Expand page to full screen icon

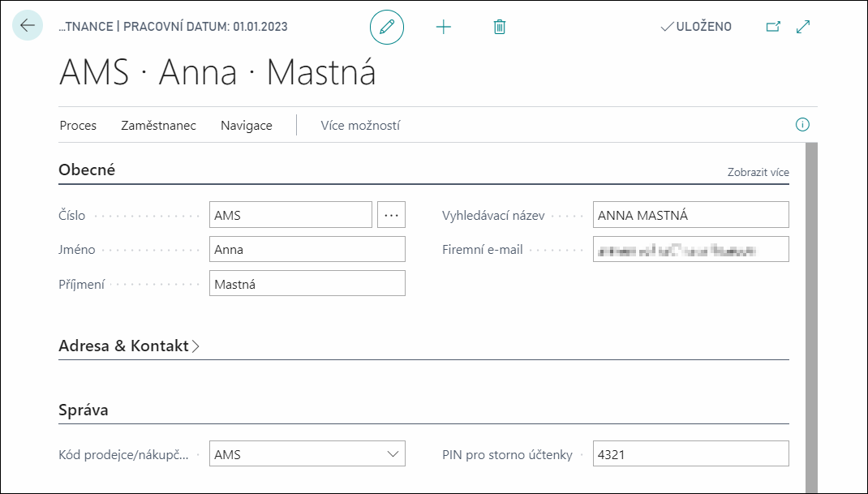(803, 27)
